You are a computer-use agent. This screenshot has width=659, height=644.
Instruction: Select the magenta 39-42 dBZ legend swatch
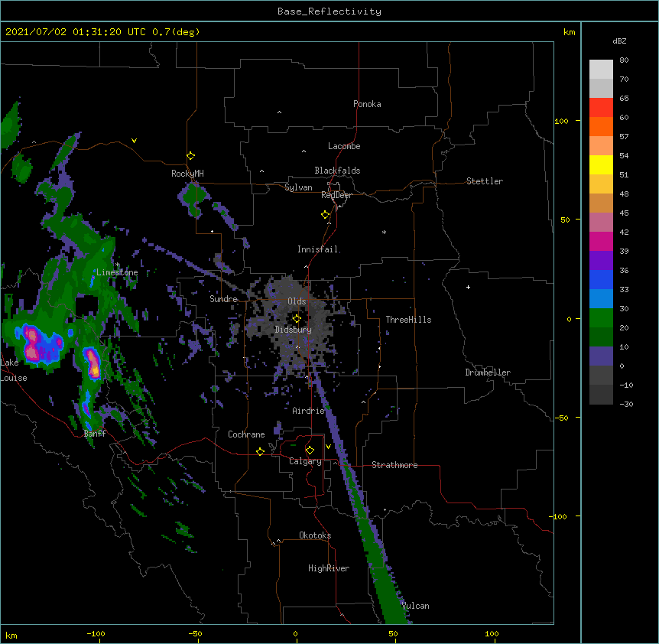[601, 241]
